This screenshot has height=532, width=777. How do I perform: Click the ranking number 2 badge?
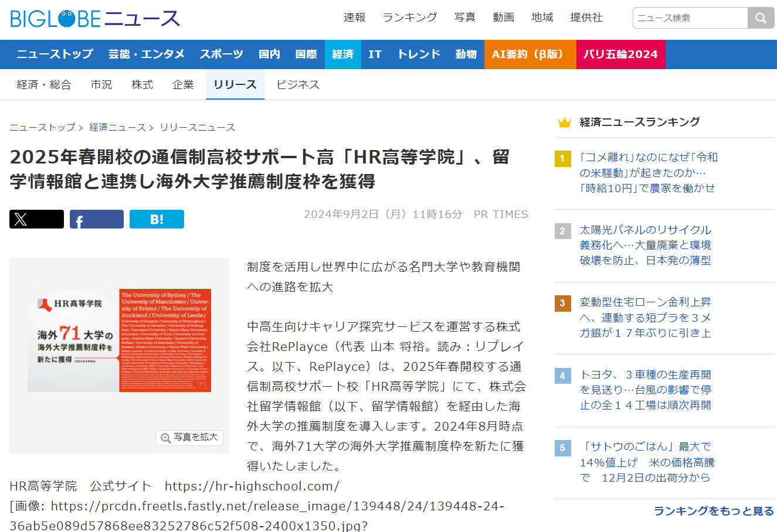pyautogui.click(x=562, y=231)
